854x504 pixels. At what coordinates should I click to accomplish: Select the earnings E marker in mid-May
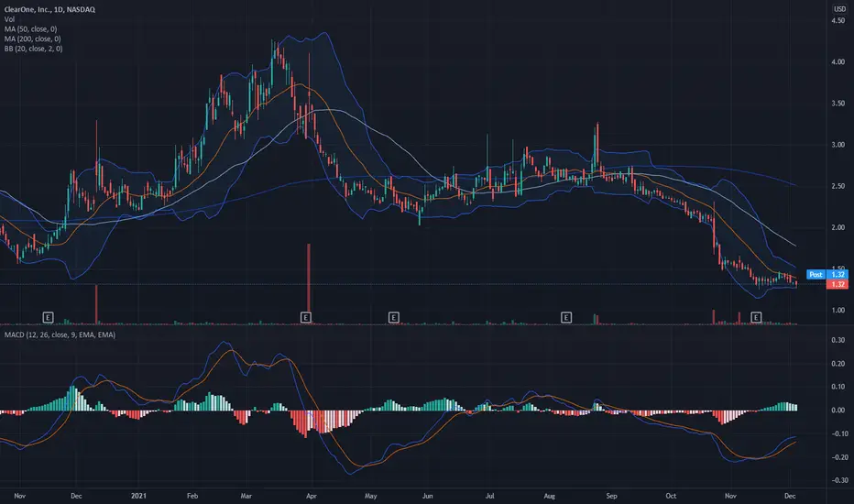point(394,317)
